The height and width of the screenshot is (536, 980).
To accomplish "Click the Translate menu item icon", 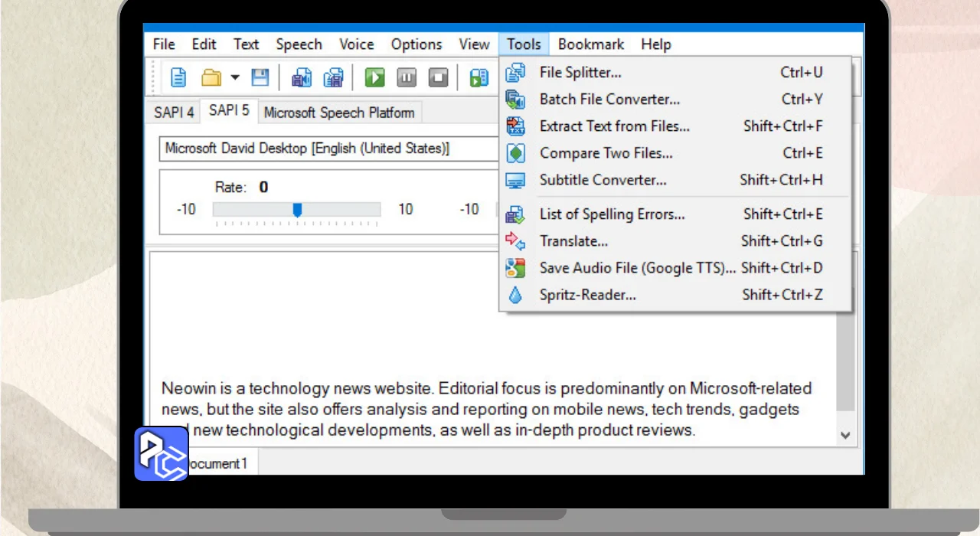I will tap(516, 241).
